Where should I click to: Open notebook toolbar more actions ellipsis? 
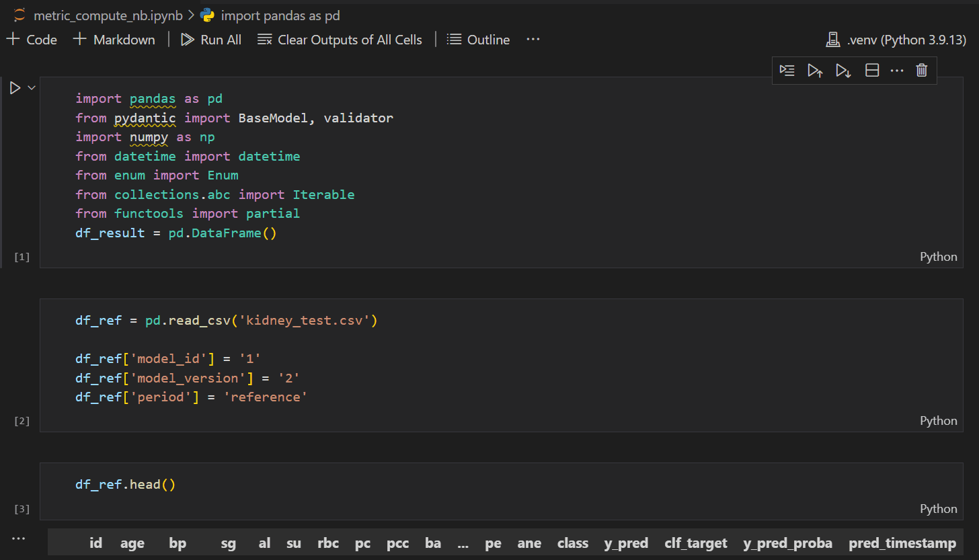pos(533,40)
